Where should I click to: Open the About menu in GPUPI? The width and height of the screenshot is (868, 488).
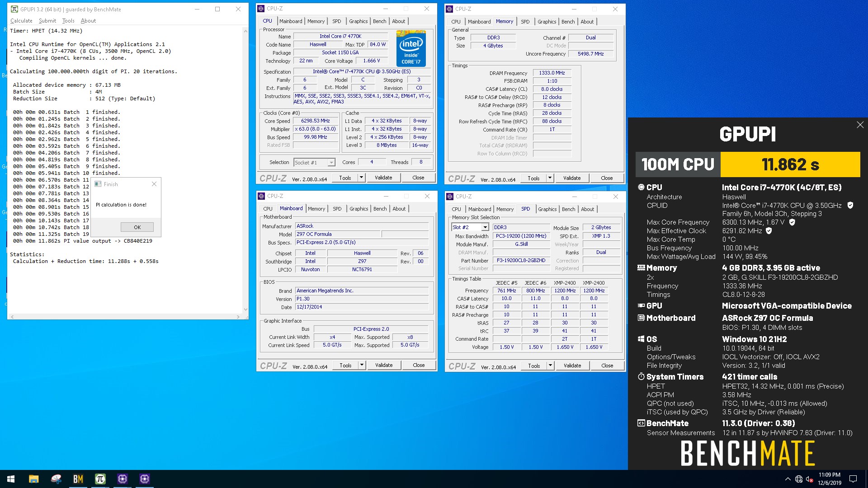pos(88,21)
